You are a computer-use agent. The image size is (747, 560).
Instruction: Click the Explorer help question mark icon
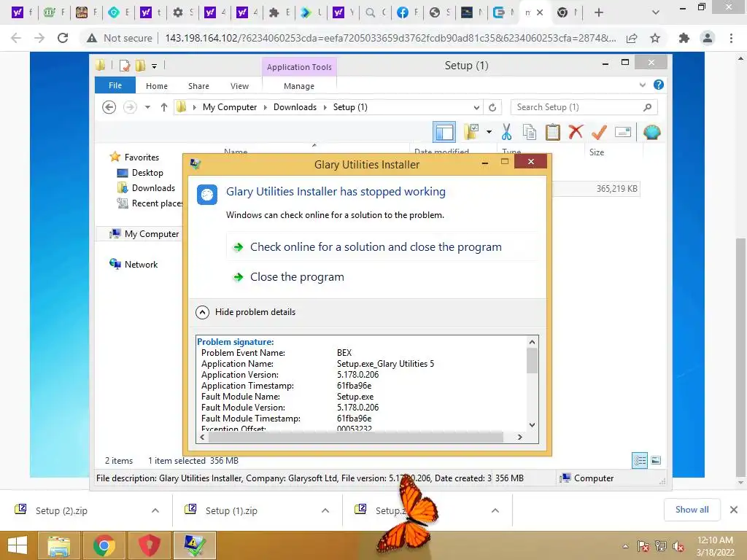point(659,85)
